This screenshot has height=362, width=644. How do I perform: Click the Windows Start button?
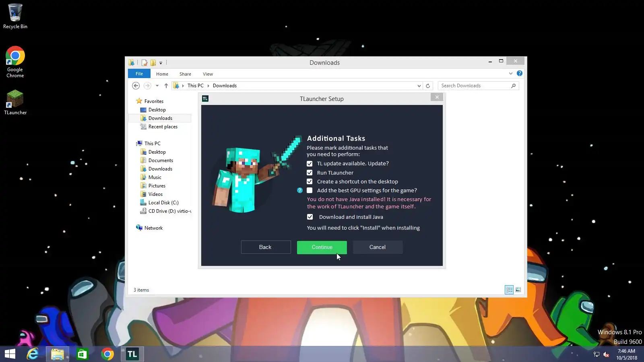[x=10, y=354]
